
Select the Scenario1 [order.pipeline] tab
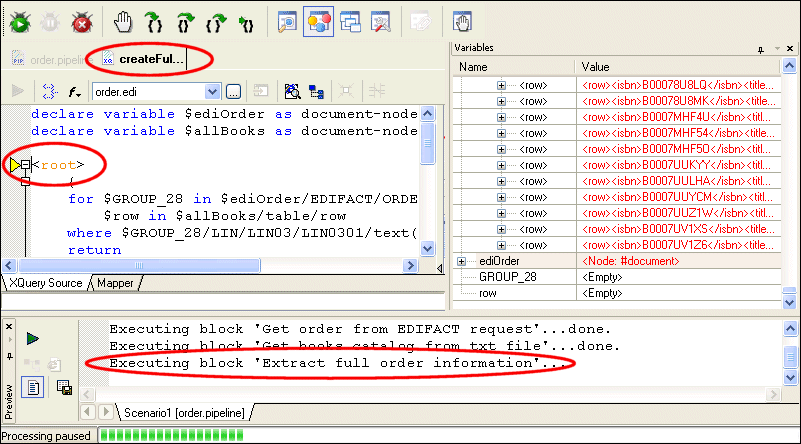pos(185,412)
